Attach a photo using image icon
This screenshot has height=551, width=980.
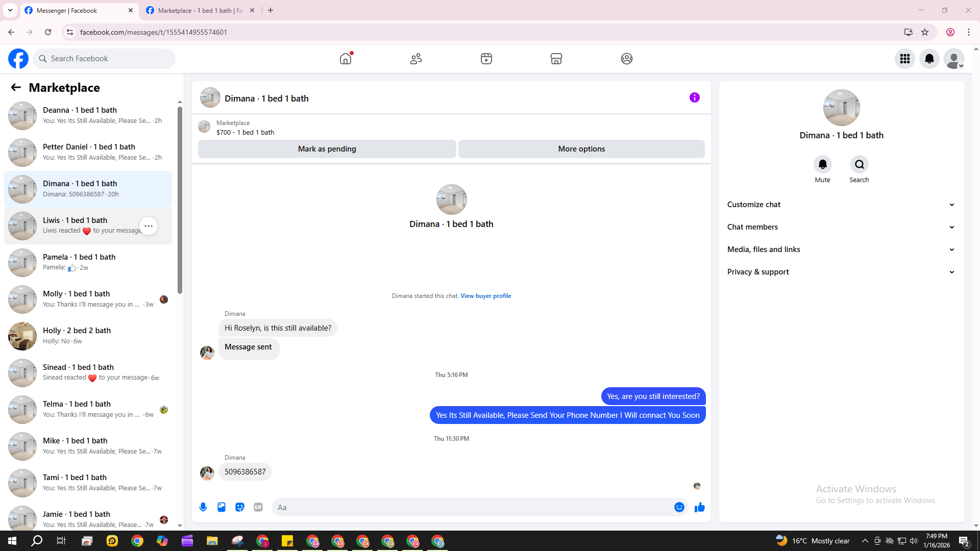[x=222, y=507]
